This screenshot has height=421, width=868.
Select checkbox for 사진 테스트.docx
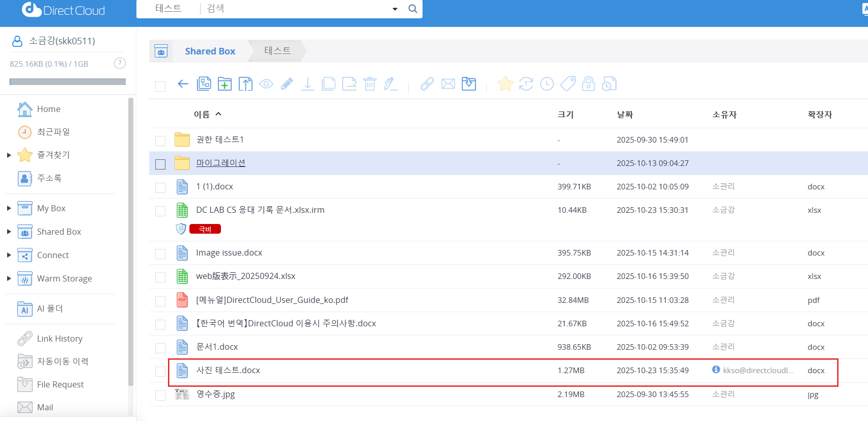pyautogui.click(x=160, y=372)
